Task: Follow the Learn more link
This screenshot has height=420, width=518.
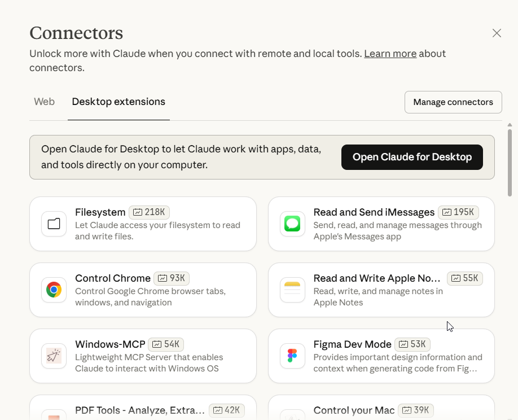Action: (390, 54)
